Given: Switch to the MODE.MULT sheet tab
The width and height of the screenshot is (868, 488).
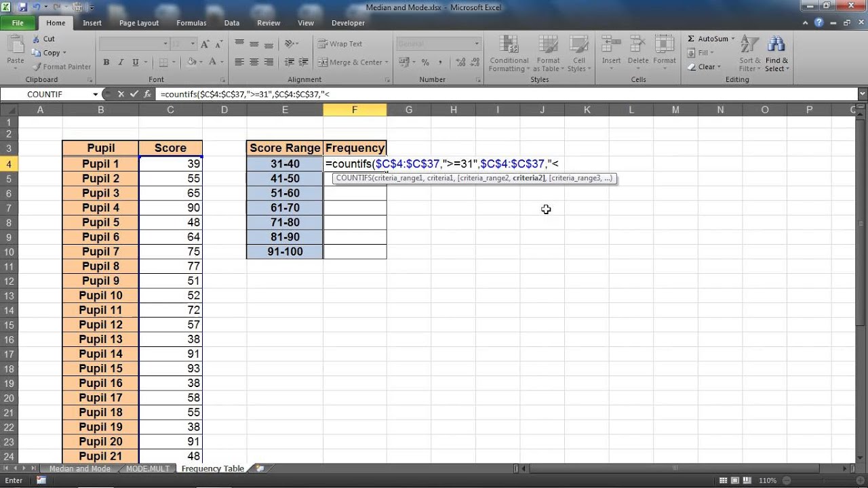Looking at the screenshot, I should pyautogui.click(x=148, y=468).
